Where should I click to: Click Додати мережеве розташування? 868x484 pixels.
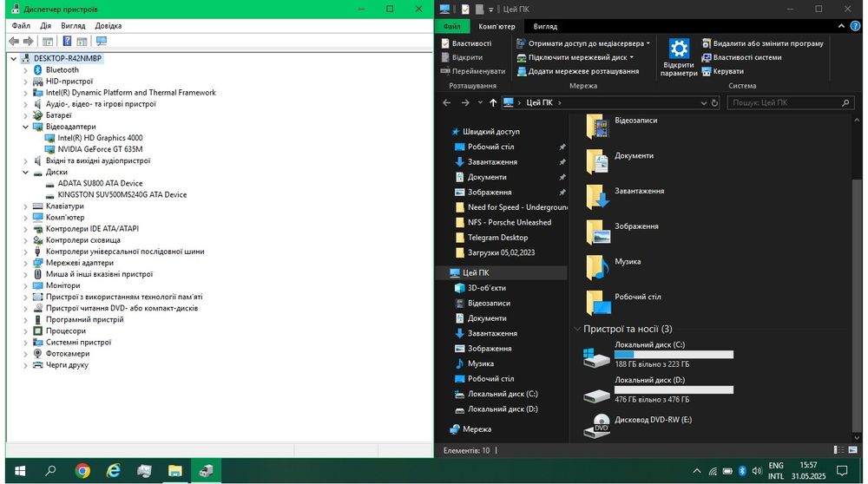577,71
